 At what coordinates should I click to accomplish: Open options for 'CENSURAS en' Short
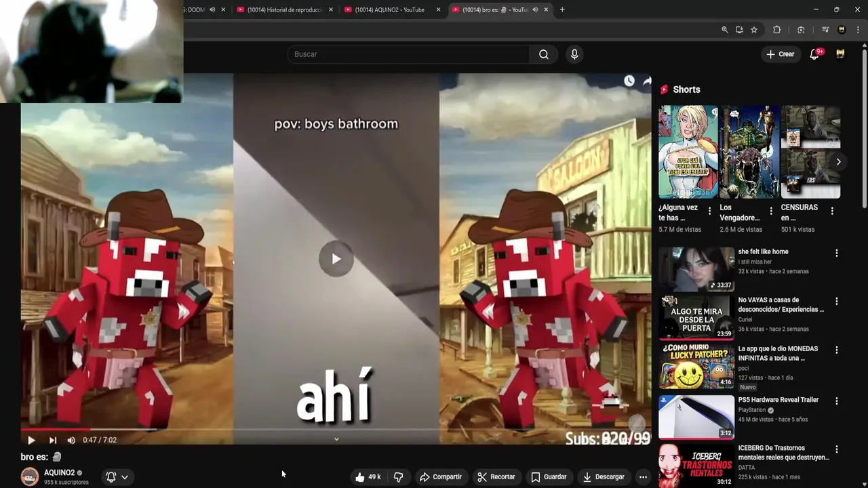click(x=832, y=211)
